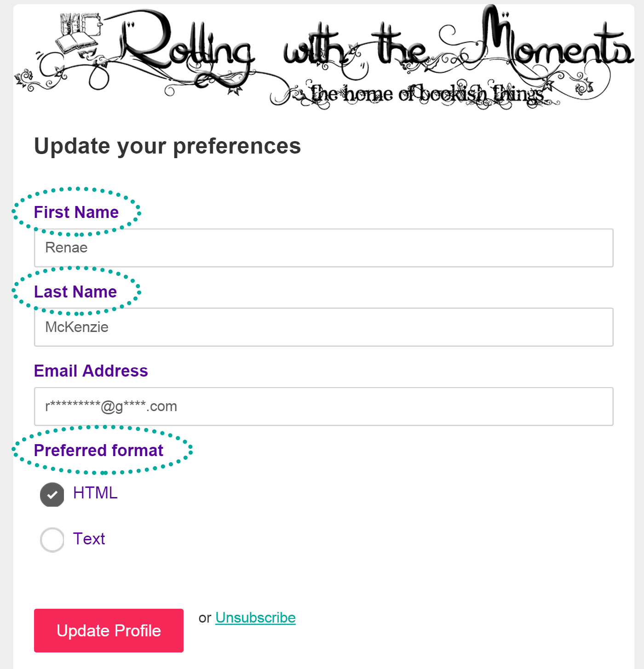Click the Last Name label
Viewport: 644px width, 669px height.
pos(75,292)
